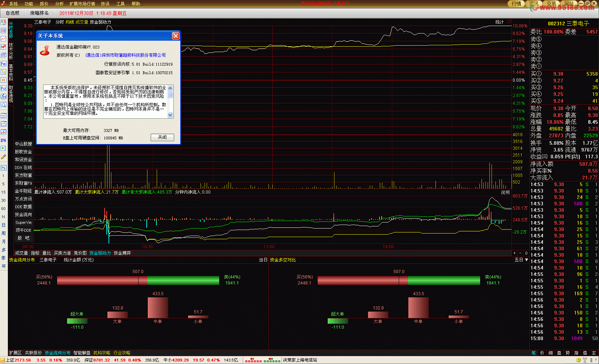Image resolution: width=599 pixels, height=364 pixels.
Task: Click the magnifier search icon in left toolbar
Action: [x=3, y=105]
